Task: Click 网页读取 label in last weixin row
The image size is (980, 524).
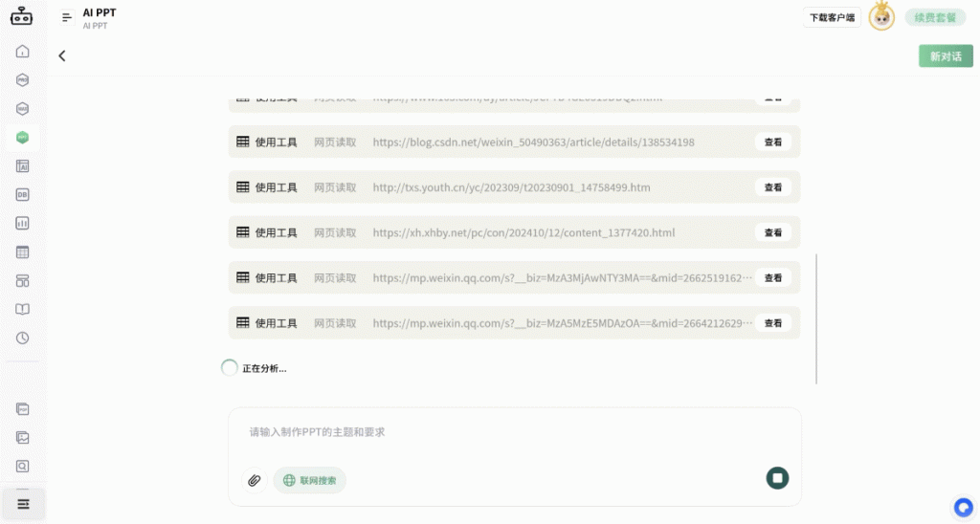Action: (335, 323)
